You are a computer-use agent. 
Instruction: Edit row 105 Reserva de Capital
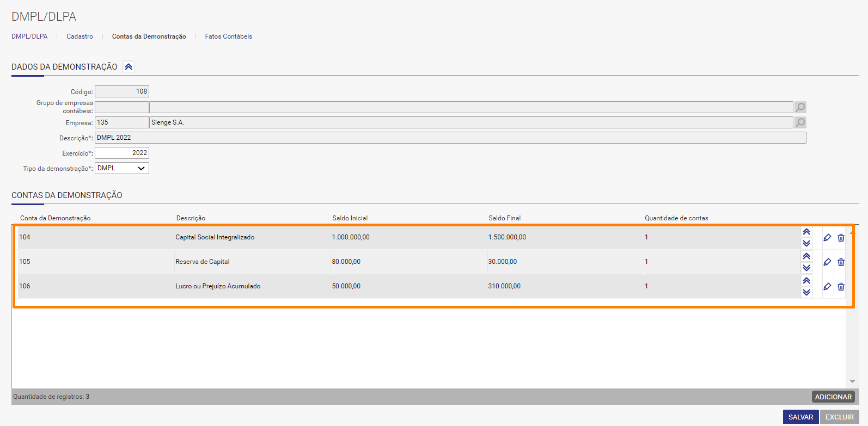(x=827, y=262)
